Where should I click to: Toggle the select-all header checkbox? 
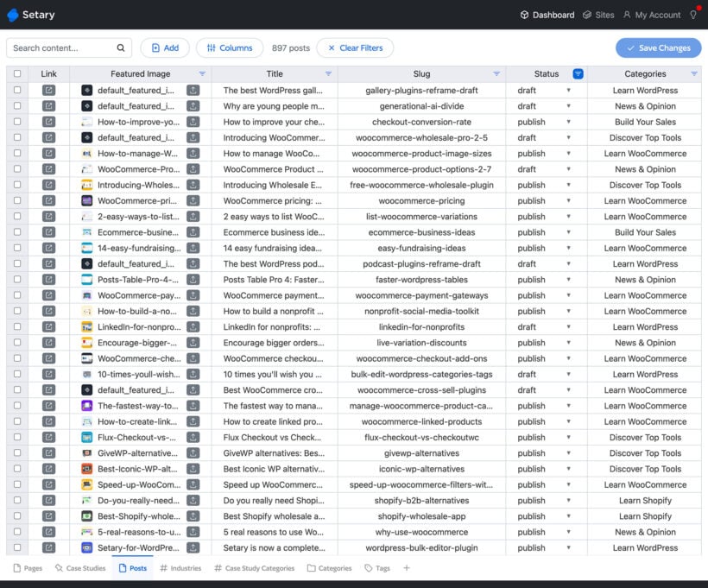point(17,73)
